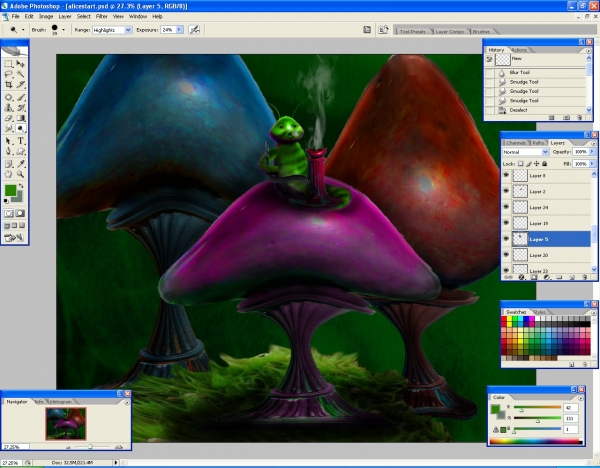Select the Eyedropper tool
The height and width of the screenshot is (468, 600).
pos(21,164)
